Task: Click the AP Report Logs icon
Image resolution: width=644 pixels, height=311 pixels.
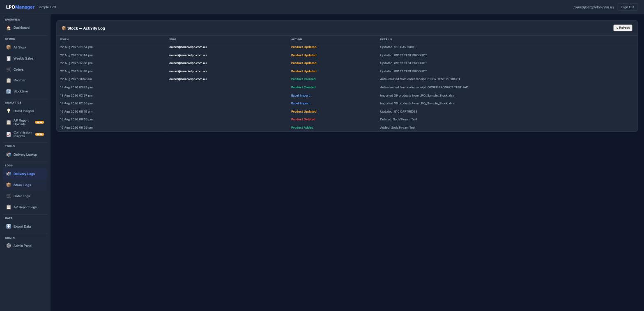Action: point(9,207)
